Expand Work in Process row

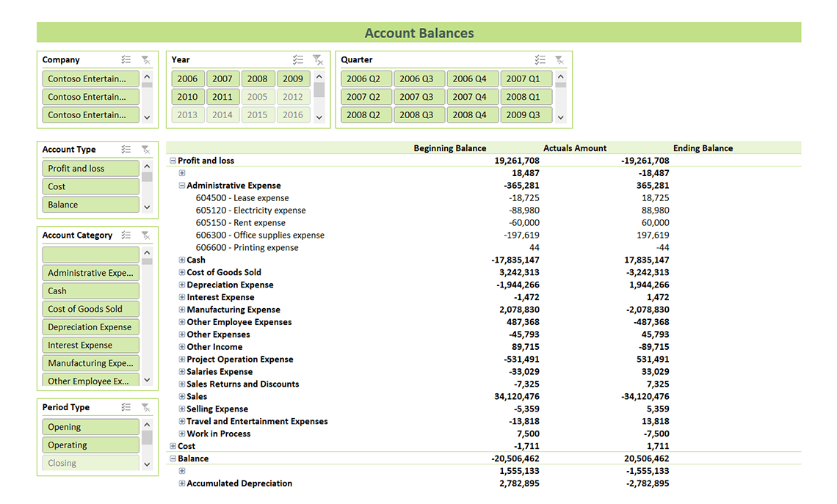(182, 434)
